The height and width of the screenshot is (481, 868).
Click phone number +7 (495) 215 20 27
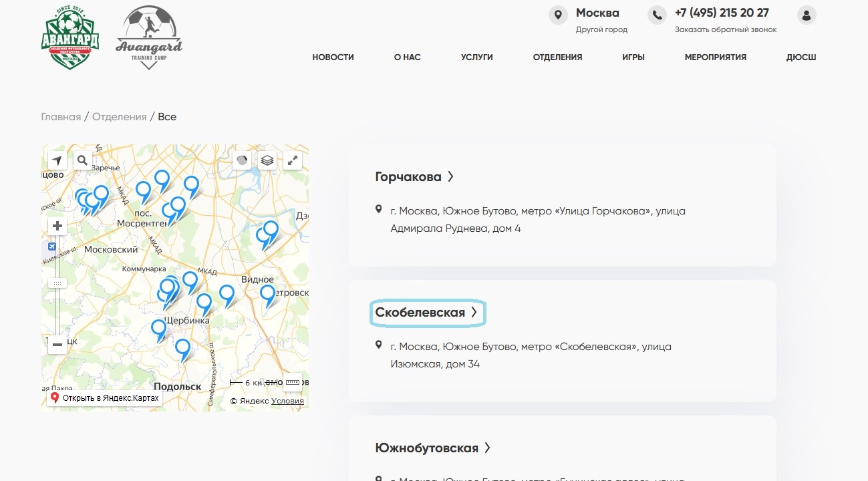pyautogui.click(x=722, y=13)
